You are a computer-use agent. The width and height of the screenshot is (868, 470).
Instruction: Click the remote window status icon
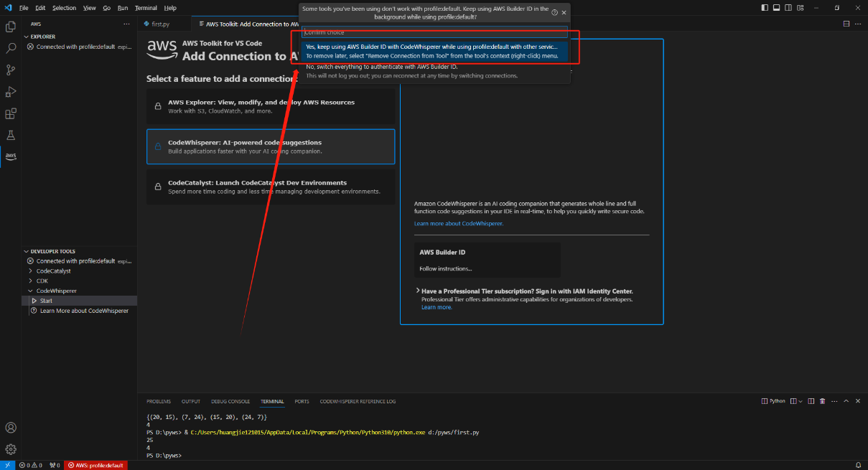[x=7, y=465]
